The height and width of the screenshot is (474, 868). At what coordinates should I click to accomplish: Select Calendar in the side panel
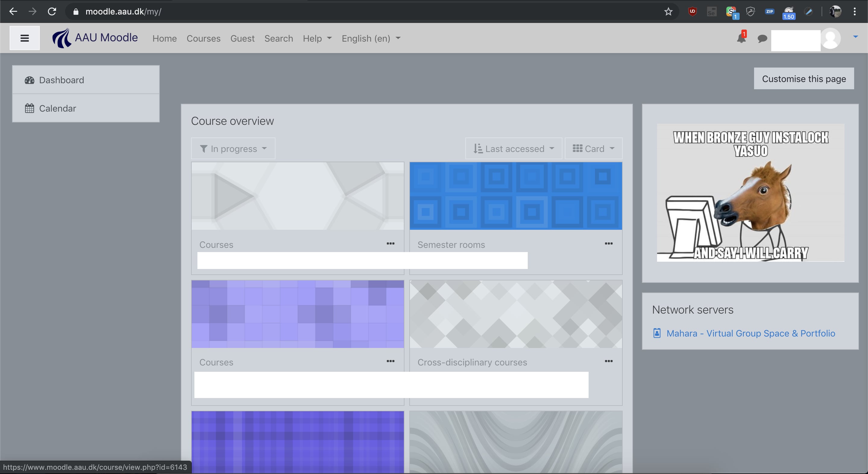click(57, 108)
